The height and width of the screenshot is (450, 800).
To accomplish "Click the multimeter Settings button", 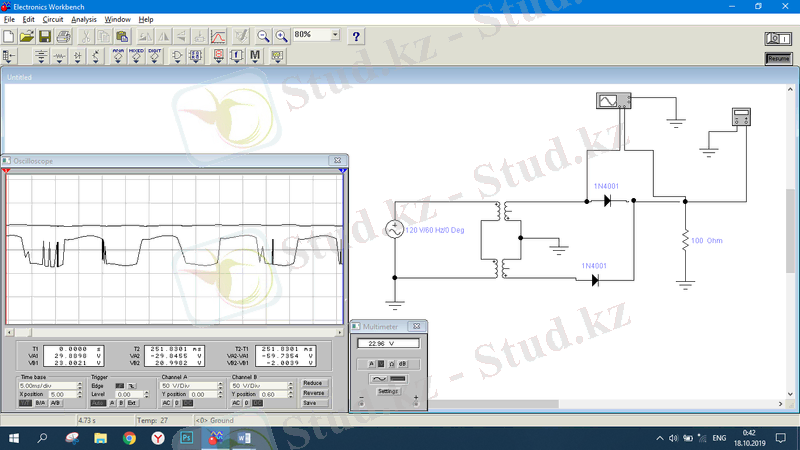I will (389, 392).
